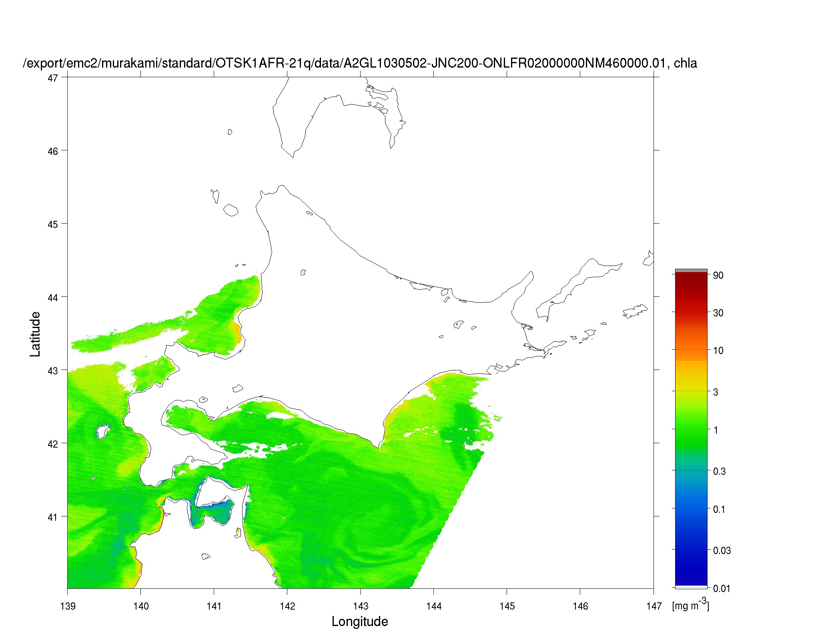Click colorbar label 0.01
Viewport: 840px width, 640px height.
(x=722, y=588)
